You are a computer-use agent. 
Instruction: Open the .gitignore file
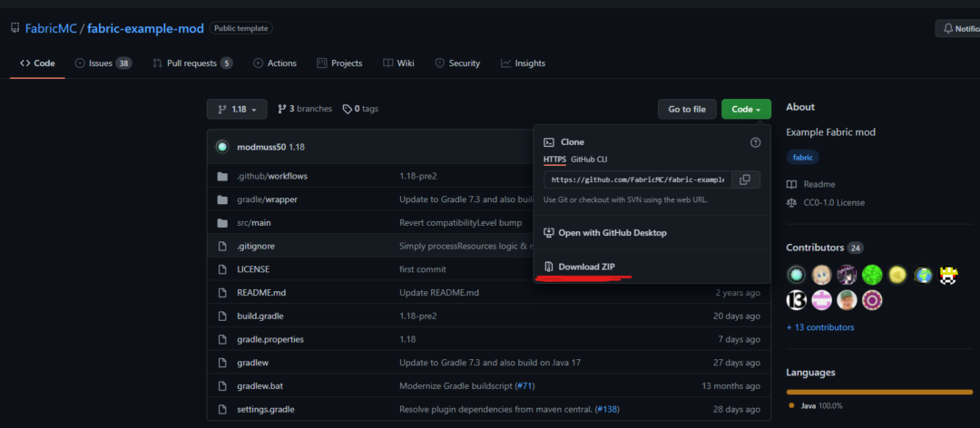(256, 246)
